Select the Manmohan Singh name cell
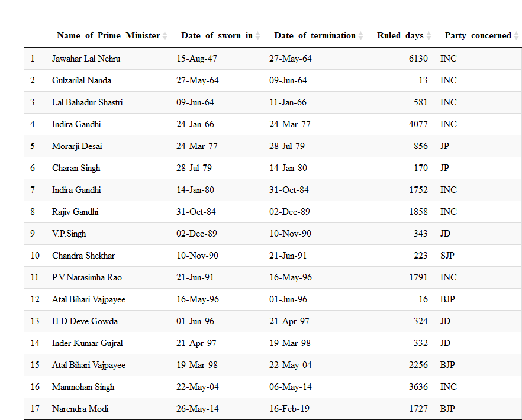 point(83,387)
